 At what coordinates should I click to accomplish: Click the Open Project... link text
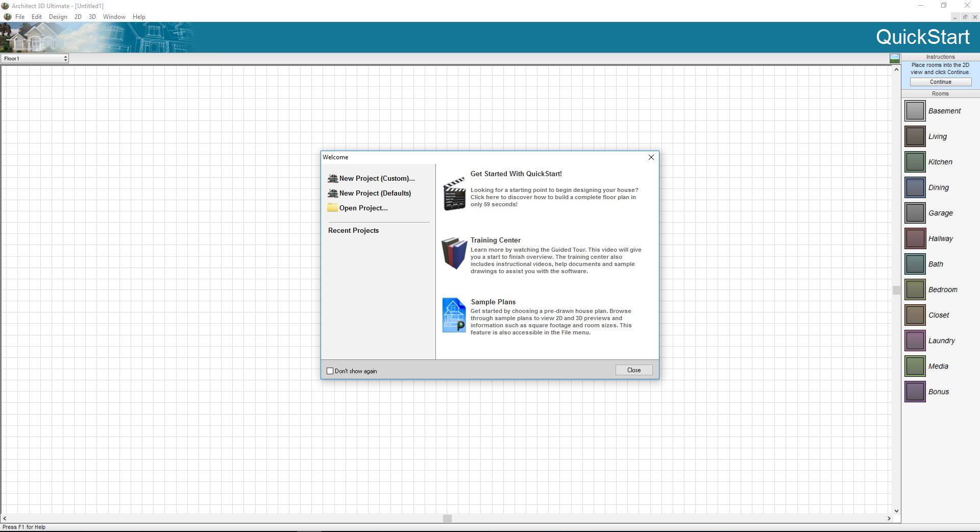click(x=363, y=208)
